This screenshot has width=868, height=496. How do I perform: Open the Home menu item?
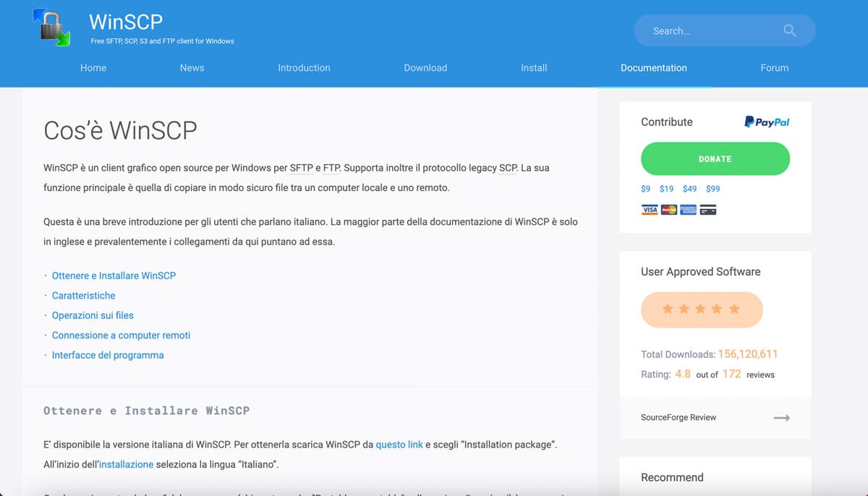click(93, 68)
